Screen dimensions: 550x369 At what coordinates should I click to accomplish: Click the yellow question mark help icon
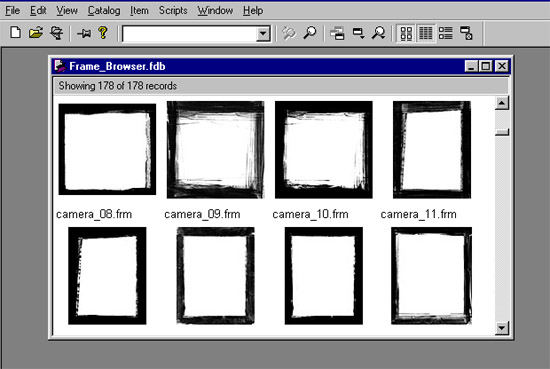coord(103,33)
